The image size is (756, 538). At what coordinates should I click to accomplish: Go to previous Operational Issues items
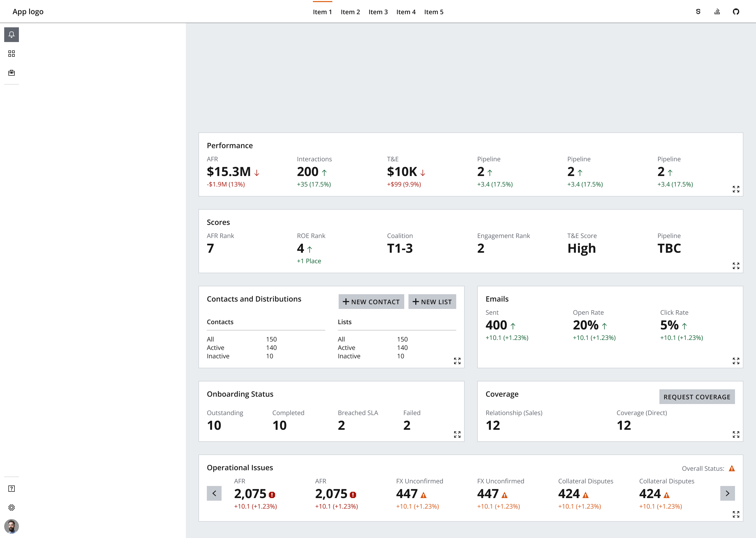[x=214, y=494]
